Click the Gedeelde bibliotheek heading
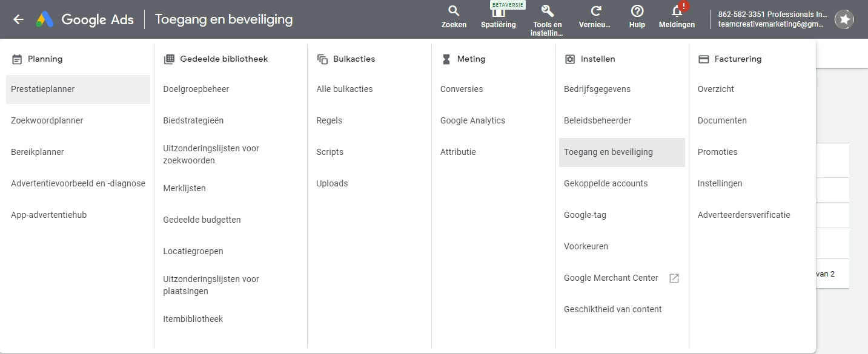This screenshot has height=354, width=868. click(x=224, y=59)
